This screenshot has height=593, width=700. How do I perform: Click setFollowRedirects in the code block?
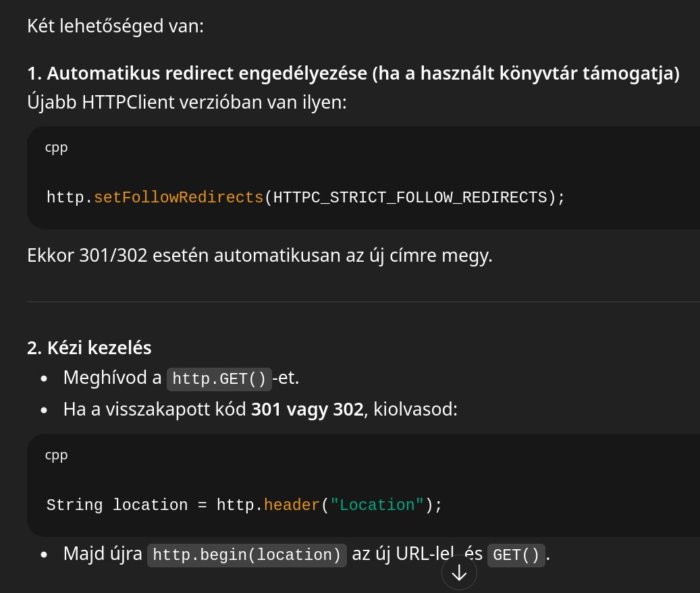(x=178, y=198)
